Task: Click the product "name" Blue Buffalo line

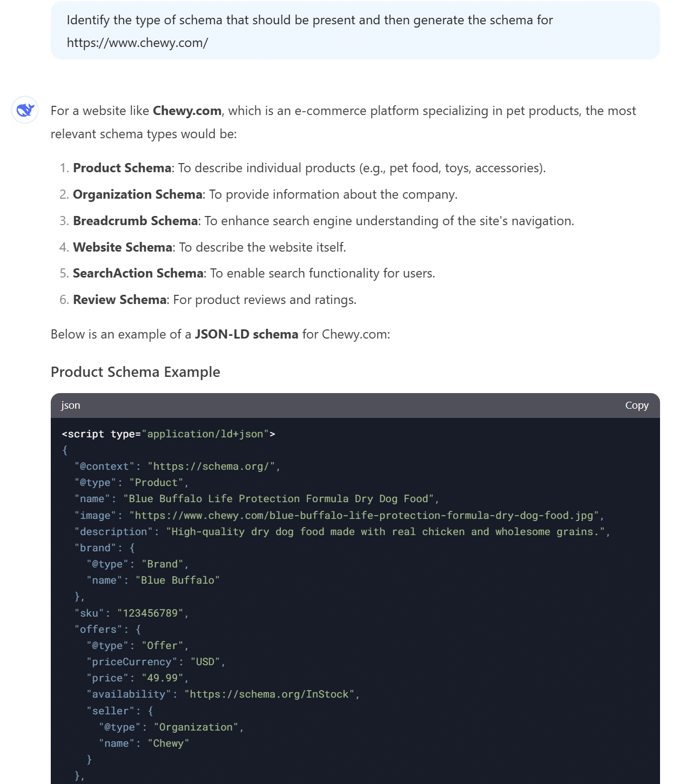Action: 257,499
